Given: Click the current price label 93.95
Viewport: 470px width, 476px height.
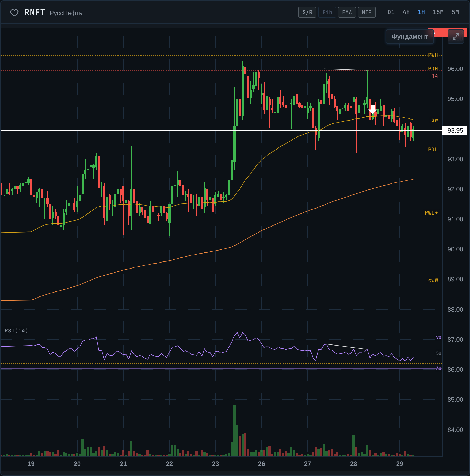Looking at the screenshot, I should pos(455,130).
